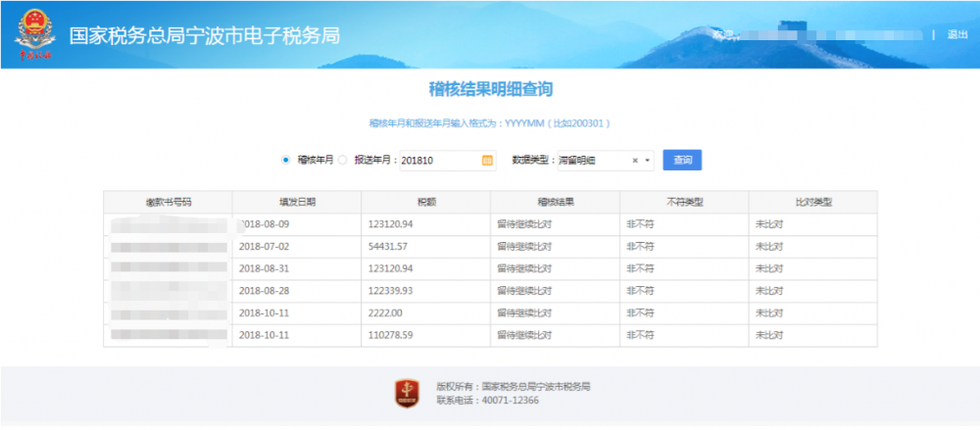This screenshot has height=430, width=980.
Task: Log out via the 退出 link
Action: tap(956, 35)
